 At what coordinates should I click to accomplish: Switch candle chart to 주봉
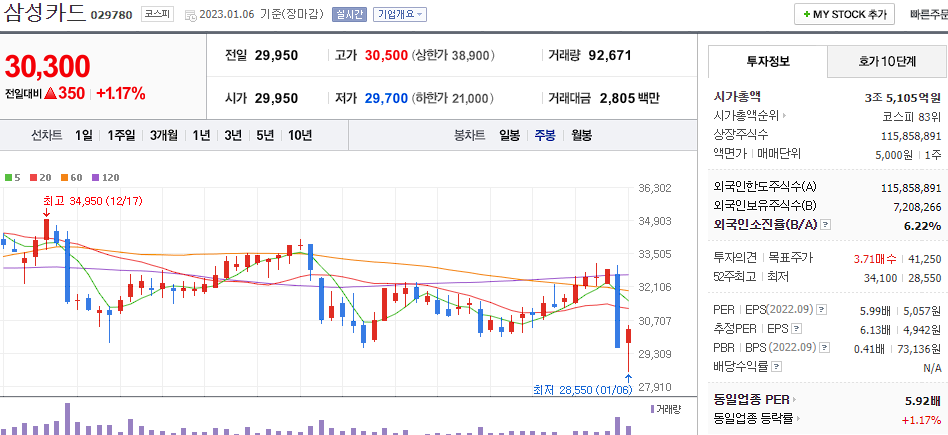tap(545, 136)
